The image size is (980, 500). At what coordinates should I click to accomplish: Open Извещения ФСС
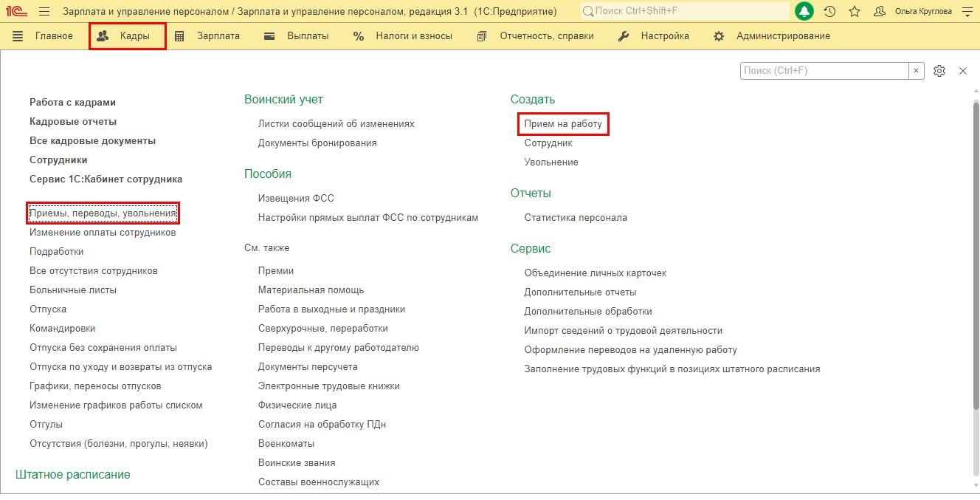tap(296, 199)
